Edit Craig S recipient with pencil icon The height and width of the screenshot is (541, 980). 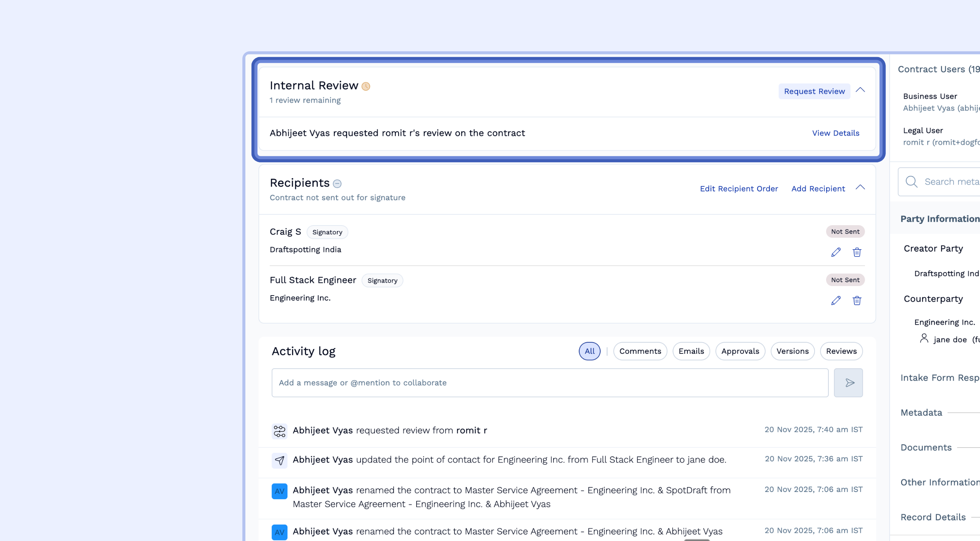pyautogui.click(x=836, y=252)
